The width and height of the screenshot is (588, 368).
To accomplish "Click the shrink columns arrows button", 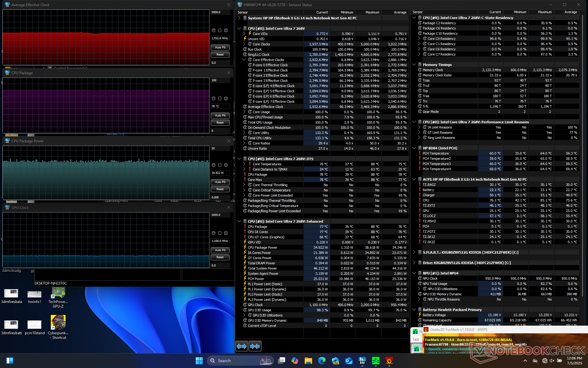I will [x=255, y=346].
